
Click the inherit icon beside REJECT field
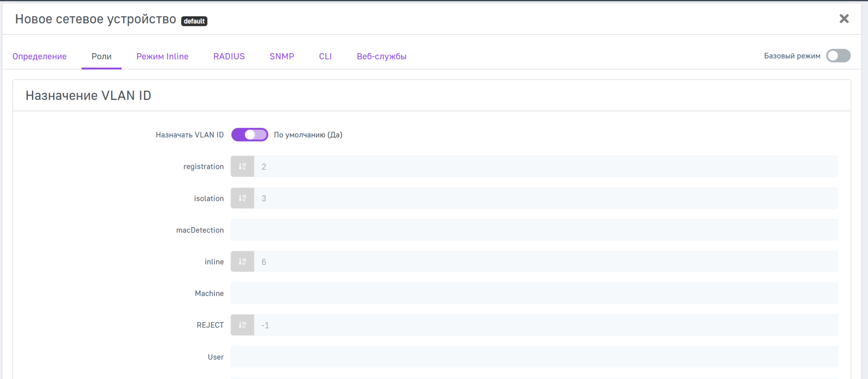(242, 325)
